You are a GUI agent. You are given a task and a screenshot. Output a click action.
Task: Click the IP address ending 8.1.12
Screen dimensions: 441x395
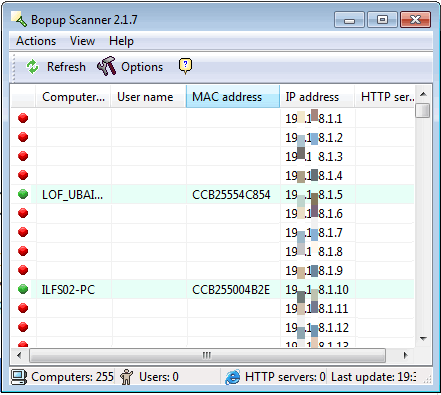click(x=317, y=327)
